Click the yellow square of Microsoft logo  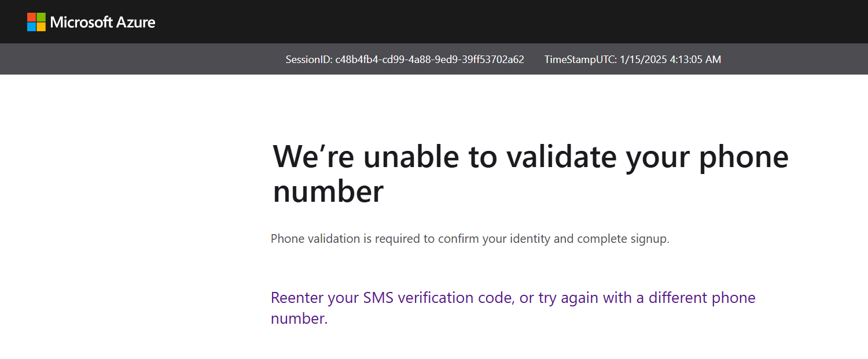click(41, 27)
